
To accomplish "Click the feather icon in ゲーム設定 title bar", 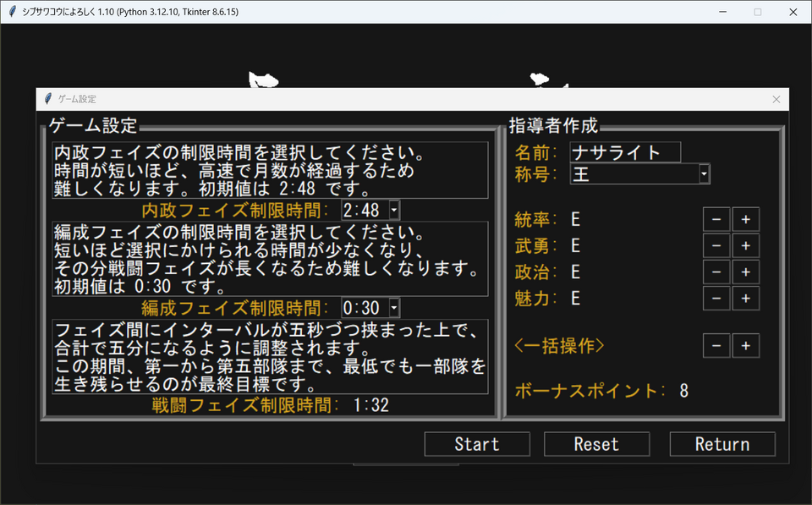I will point(48,99).
